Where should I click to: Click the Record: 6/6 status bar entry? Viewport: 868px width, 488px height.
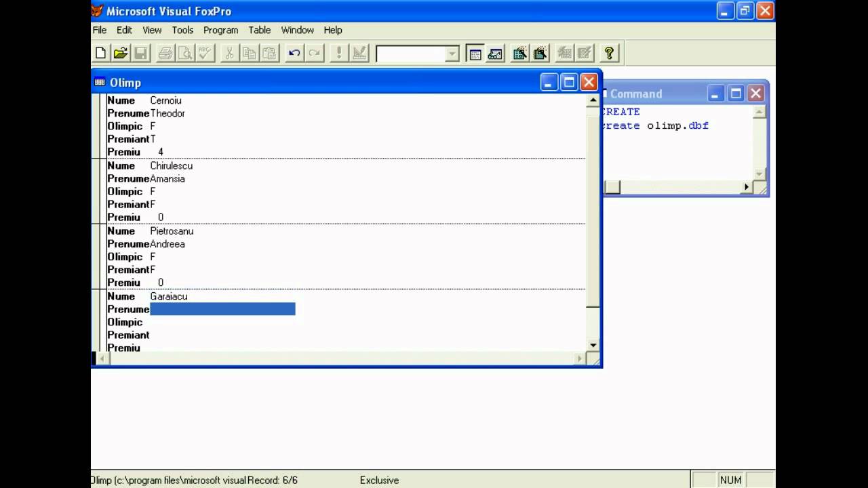(x=273, y=480)
